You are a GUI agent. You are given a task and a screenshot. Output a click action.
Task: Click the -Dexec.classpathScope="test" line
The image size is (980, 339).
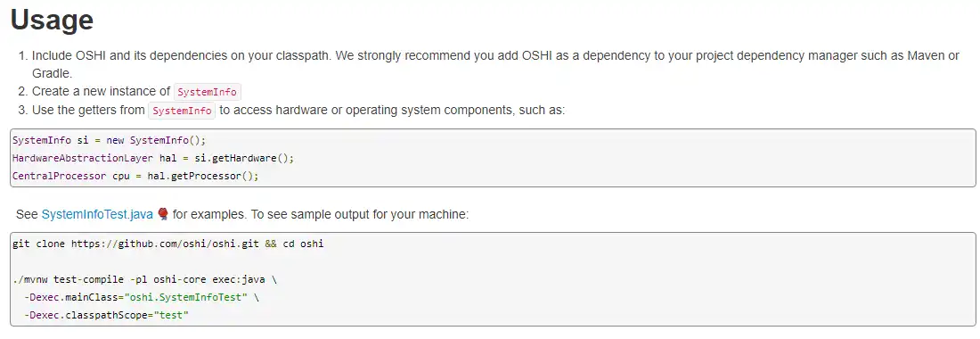pos(106,315)
